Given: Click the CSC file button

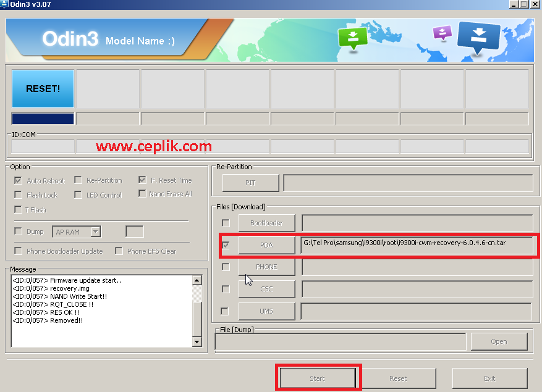Looking at the screenshot, I should (266, 289).
